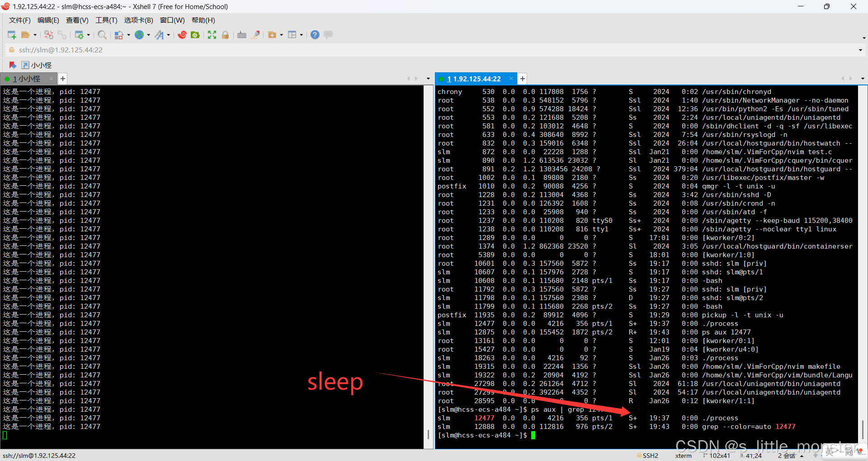This screenshot has width=868, height=461.
Task: Open the right pane tab list dropdown
Action: (863, 79)
